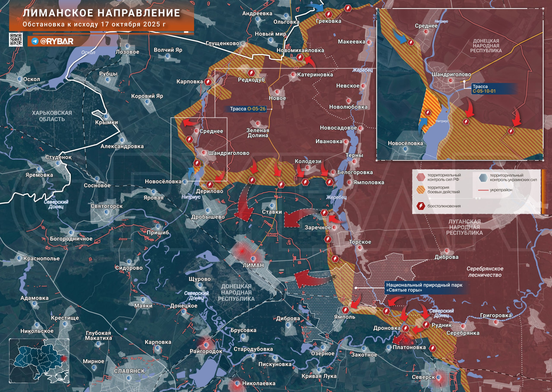
Task: Click the clash icon below Новомихайловка
Action: [300, 58]
